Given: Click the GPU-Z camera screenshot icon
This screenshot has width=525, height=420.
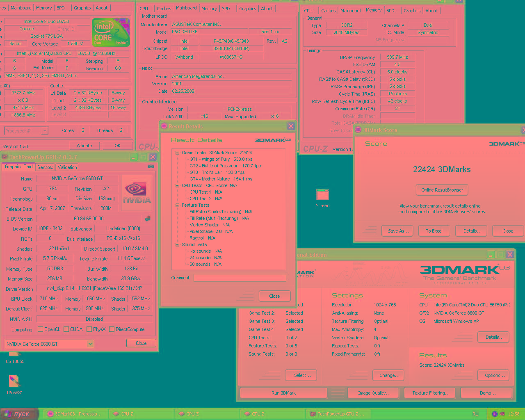Looking at the screenshot, I should pyautogui.click(x=151, y=167).
